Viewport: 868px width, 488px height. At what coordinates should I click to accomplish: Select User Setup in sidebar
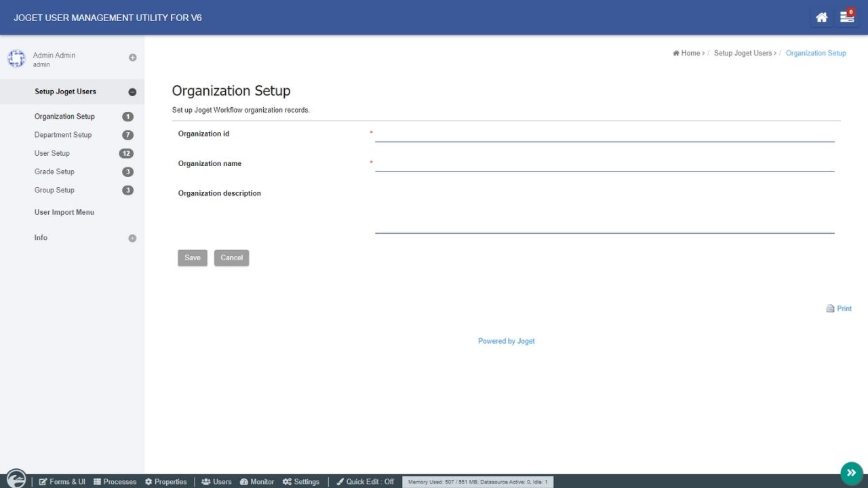pyautogui.click(x=52, y=153)
